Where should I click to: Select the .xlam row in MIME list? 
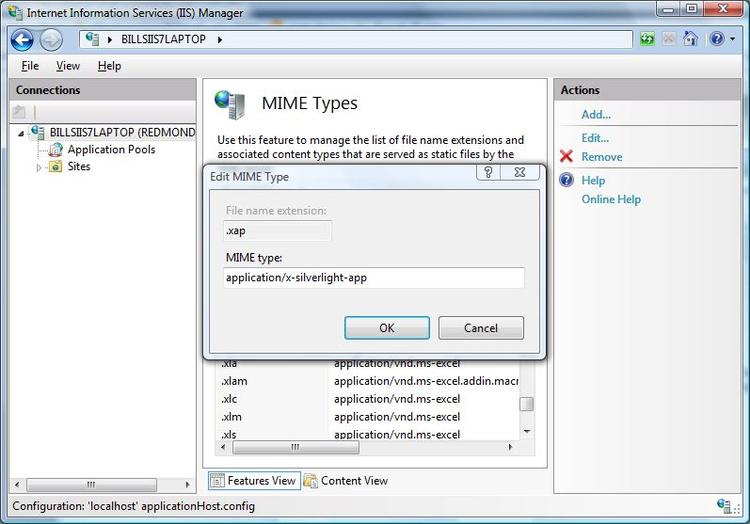coord(367,381)
